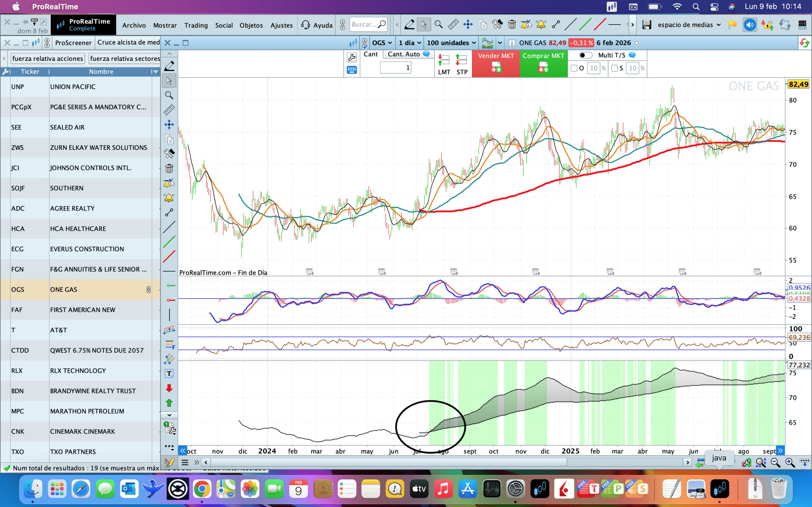Enable the S percent checkbox
The width and height of the screenshot is (812, 507).
point(614,68)
